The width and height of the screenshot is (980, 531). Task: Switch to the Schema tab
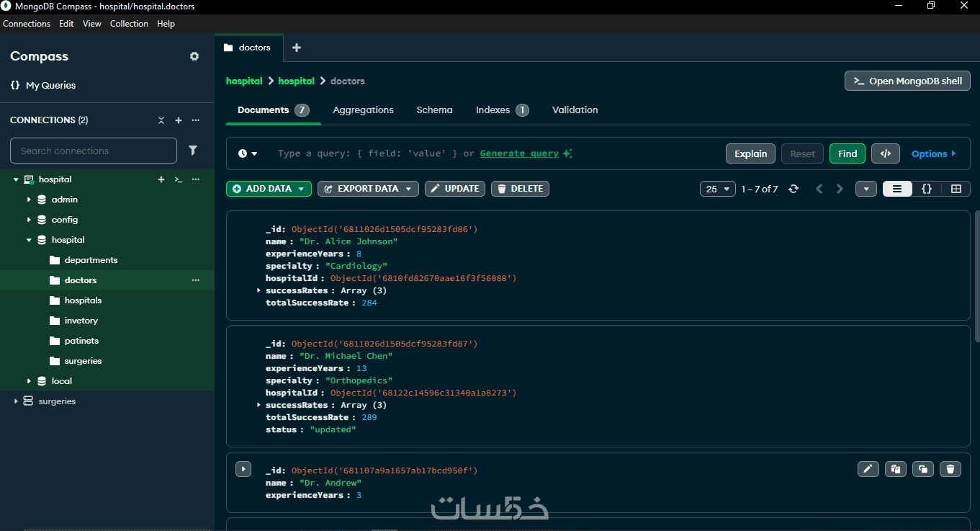click(x=435, y=110)
